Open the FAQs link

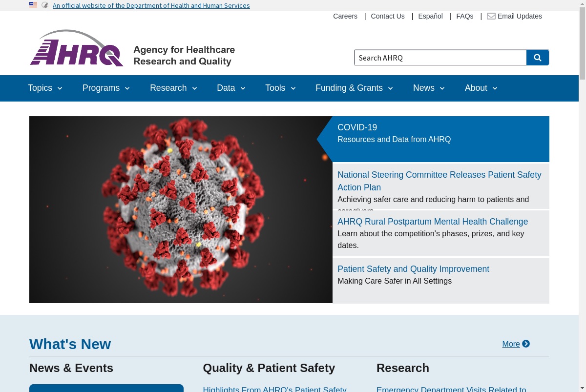click(x=465, y=16)
